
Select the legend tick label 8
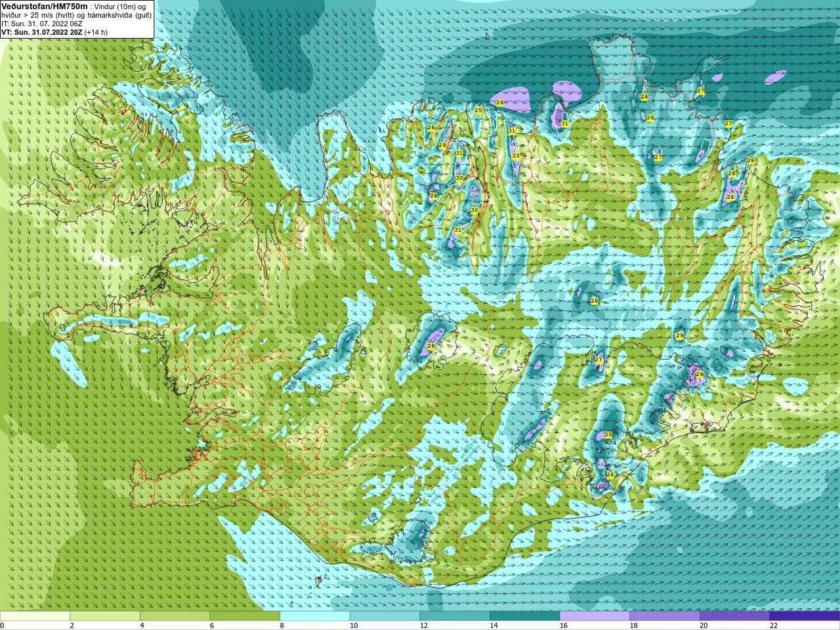click(x=282, y=625)
